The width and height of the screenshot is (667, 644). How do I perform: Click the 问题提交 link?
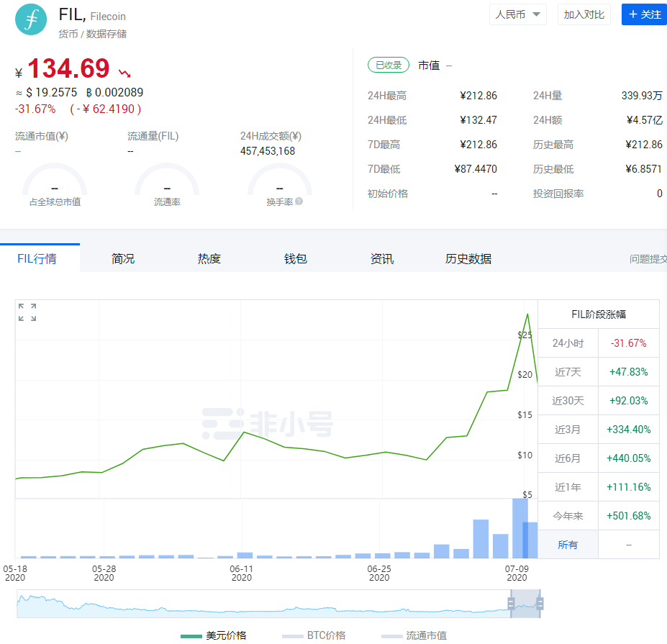[x=648, y=258]
